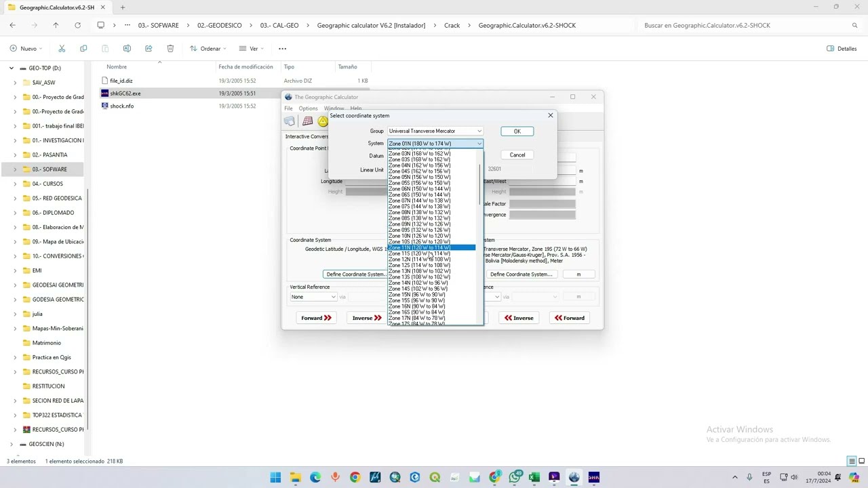Click right-side Define Coordinate System button
Screen dimensions: 868x488
[x=521, y=274]
